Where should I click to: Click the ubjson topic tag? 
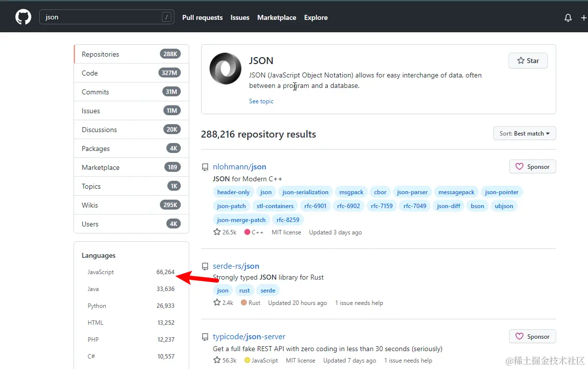point(504,206)
